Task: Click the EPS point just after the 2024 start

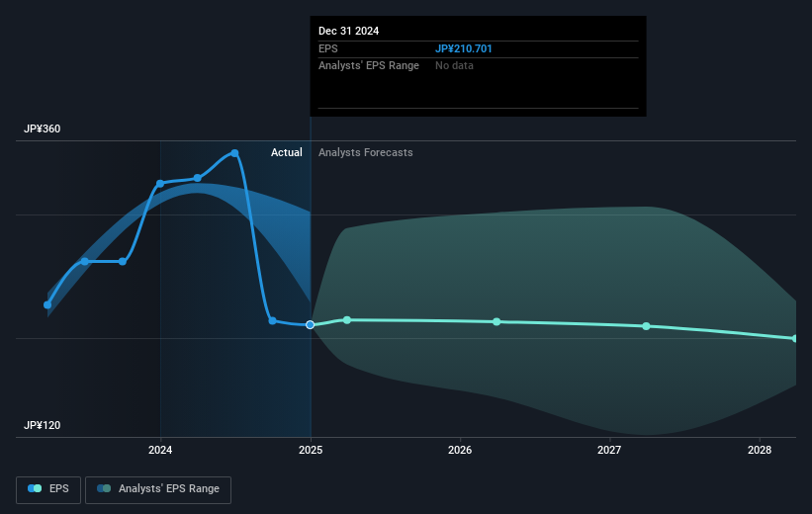Action: (197, 178)
